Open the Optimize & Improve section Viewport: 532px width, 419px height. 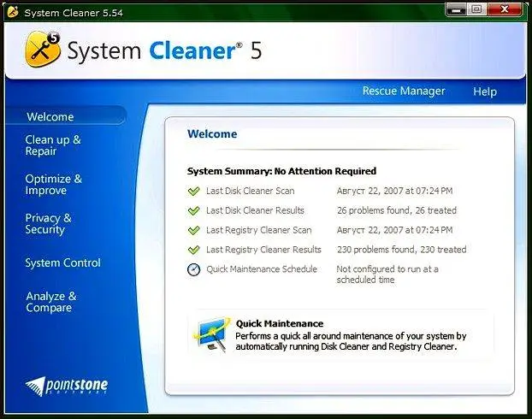(54, 184)
